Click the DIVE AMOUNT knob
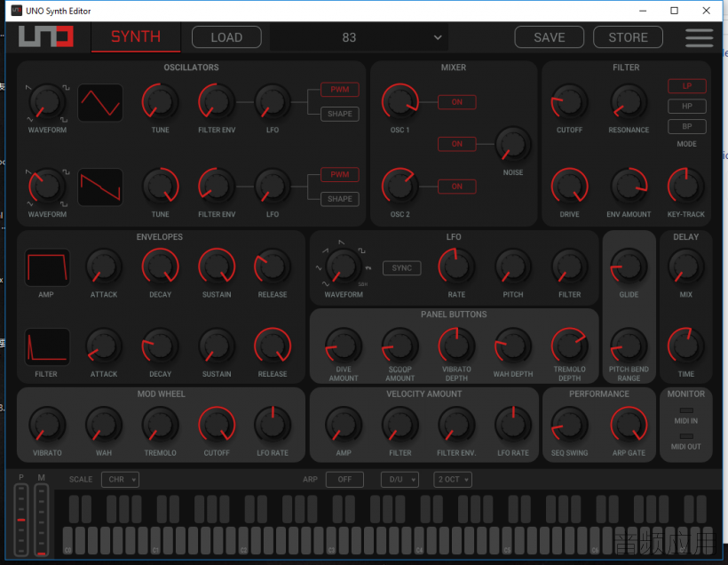 [x=343, y=346]
